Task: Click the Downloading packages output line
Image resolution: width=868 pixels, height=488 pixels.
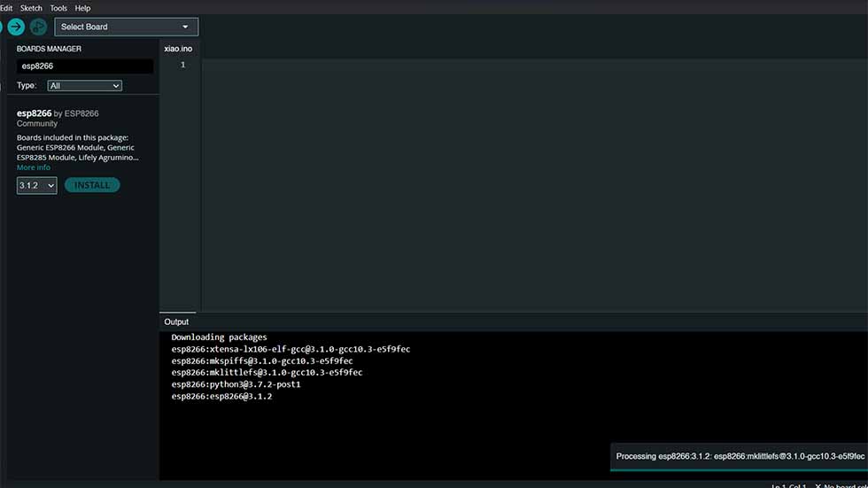Action: pyautogui.click(x=220, y=337)
